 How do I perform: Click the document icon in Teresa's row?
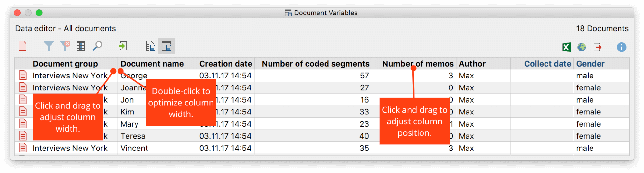tap(23, 136)
